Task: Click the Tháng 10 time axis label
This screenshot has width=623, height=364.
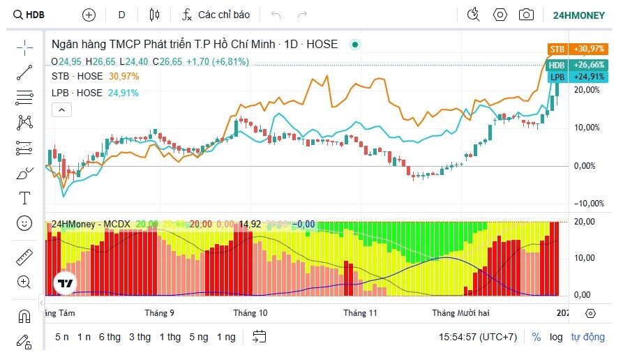Action: (250, 313)
